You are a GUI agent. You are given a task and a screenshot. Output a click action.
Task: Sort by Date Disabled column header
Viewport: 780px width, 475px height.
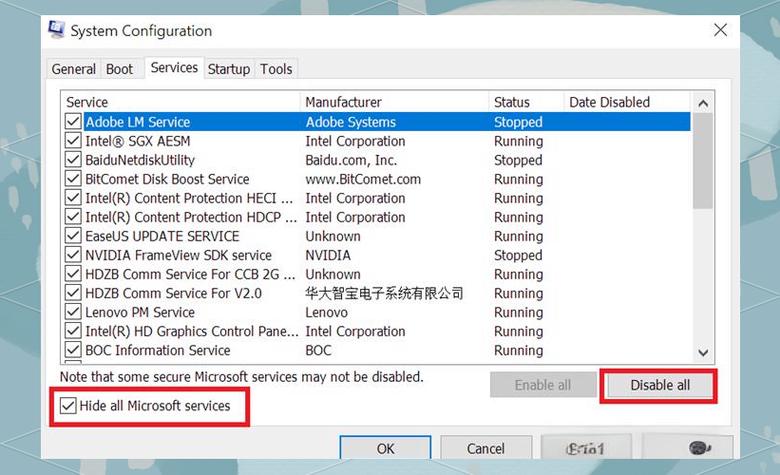627,102
